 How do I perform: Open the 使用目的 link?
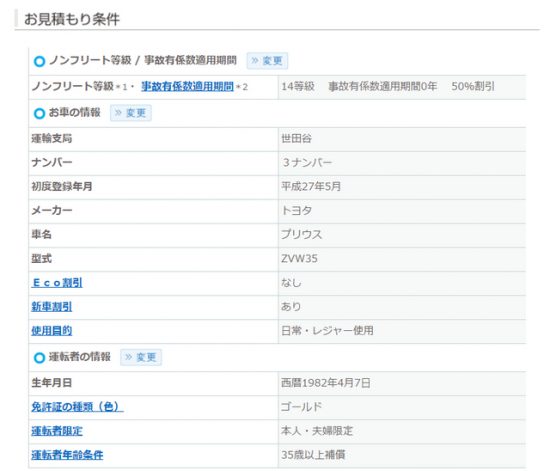click(52, 331)
